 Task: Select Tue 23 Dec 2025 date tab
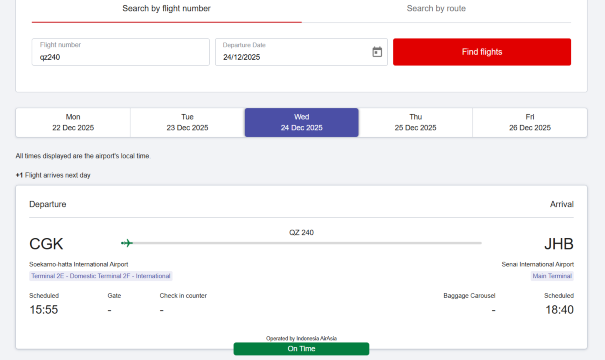(x=188, y=122)
